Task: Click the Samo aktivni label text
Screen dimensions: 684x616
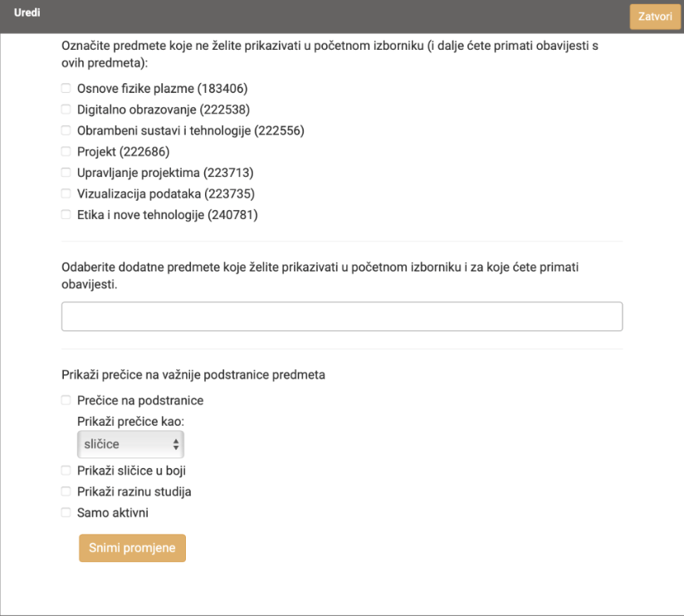Action: click(113, 512)
